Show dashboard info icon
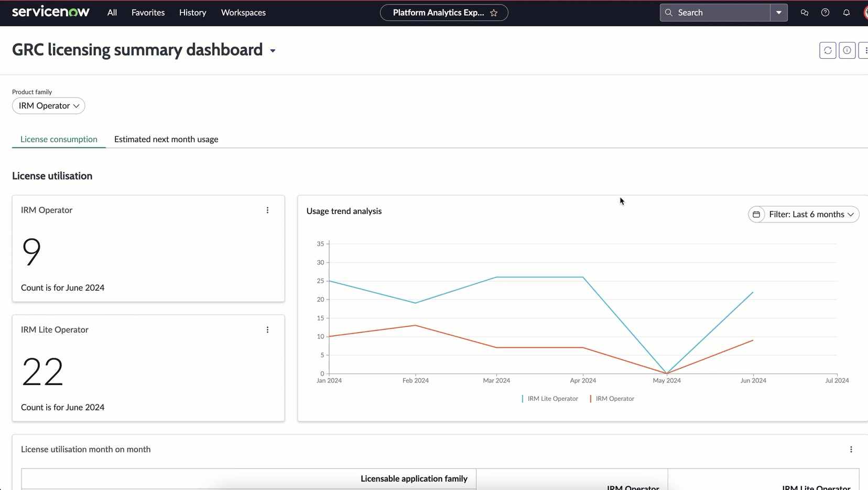The height and width of the screenshot is (490, 868). [x=847, y=50]
